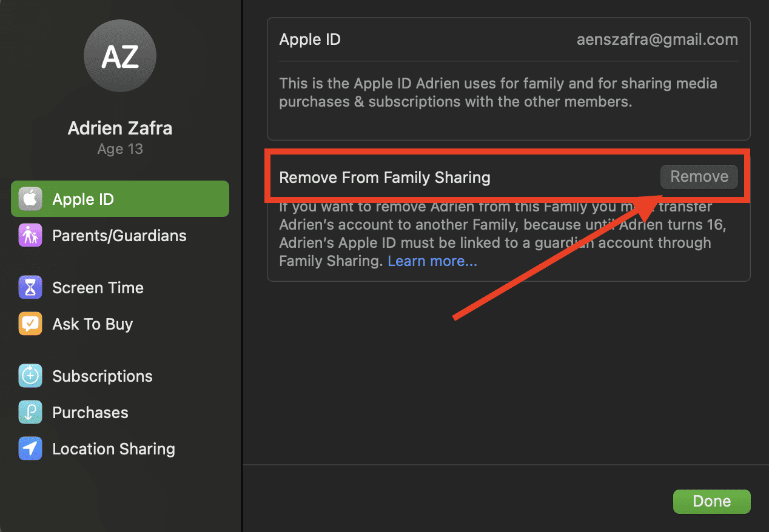Select the Apple ID sidebar label
This screenshot has height=532, width=769.
(x=83, y=199)
